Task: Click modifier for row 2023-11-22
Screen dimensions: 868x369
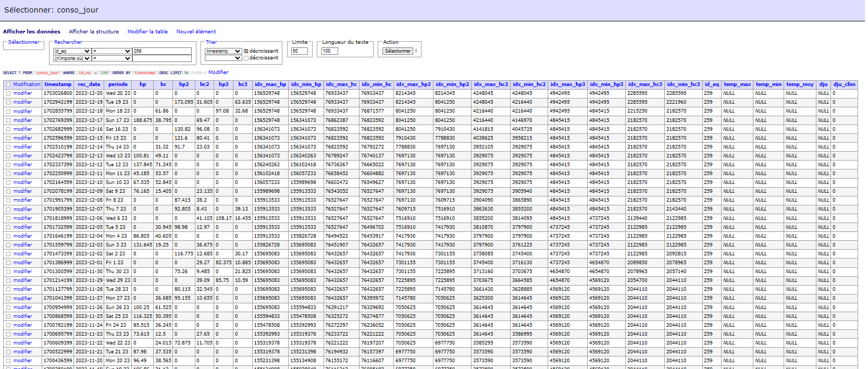Action: pos(23,343)
